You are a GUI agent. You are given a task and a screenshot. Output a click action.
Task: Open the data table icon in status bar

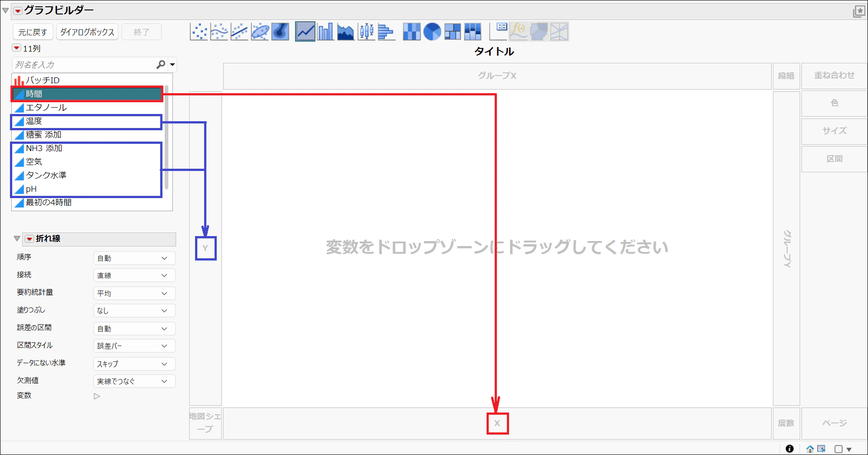[x=821, y=449]
